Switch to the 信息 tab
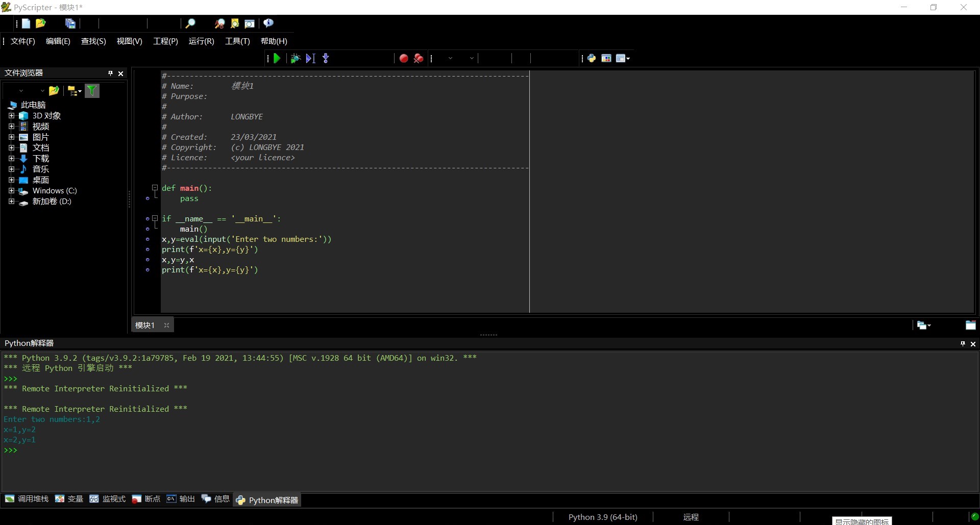This screenshot has width=980, height=525. click(x=216, y=499)
